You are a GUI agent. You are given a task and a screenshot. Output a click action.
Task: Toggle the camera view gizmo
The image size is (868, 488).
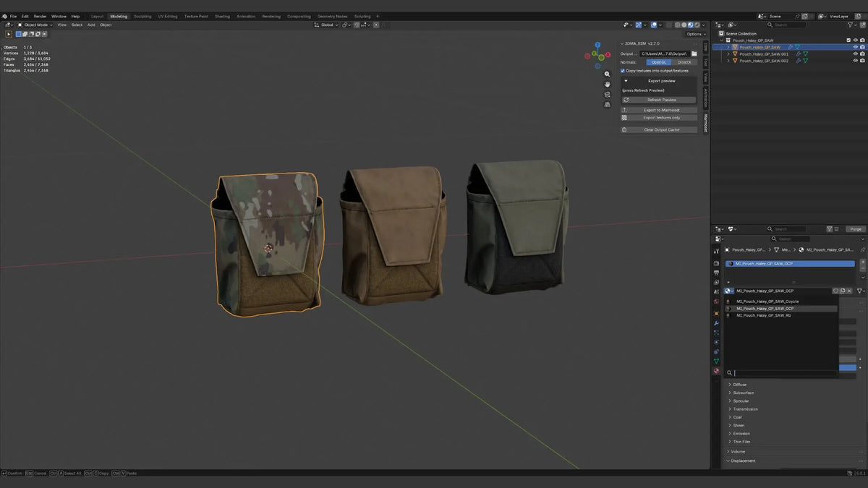click(x=607, y=95)
